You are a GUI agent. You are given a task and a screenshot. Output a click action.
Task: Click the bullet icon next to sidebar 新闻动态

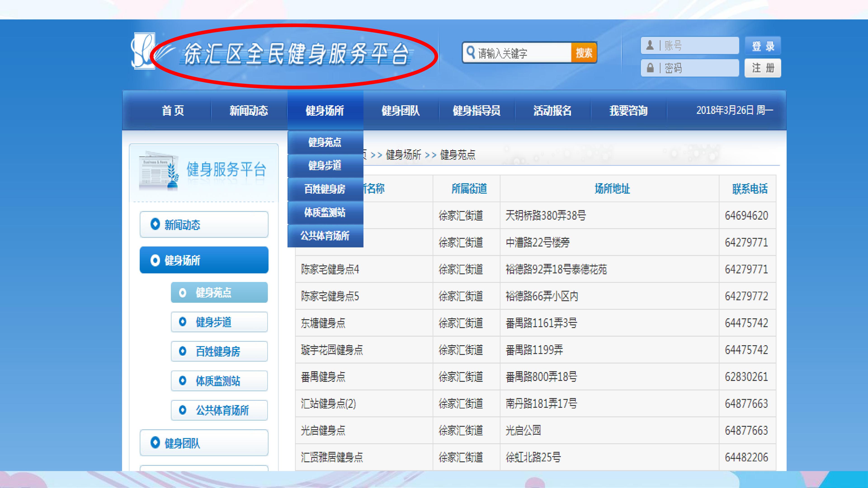pyautogui.click(x=155, y=224)
